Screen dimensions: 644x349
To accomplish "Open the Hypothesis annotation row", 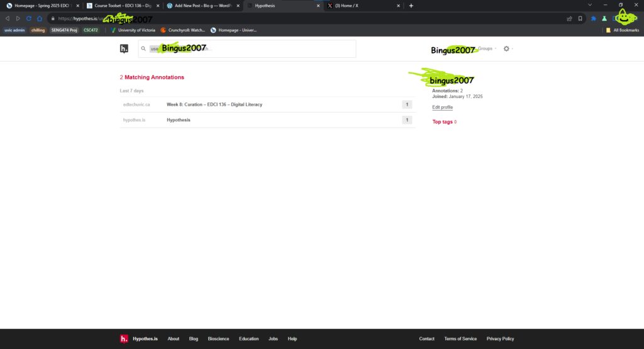I will [x=267, y=120].
